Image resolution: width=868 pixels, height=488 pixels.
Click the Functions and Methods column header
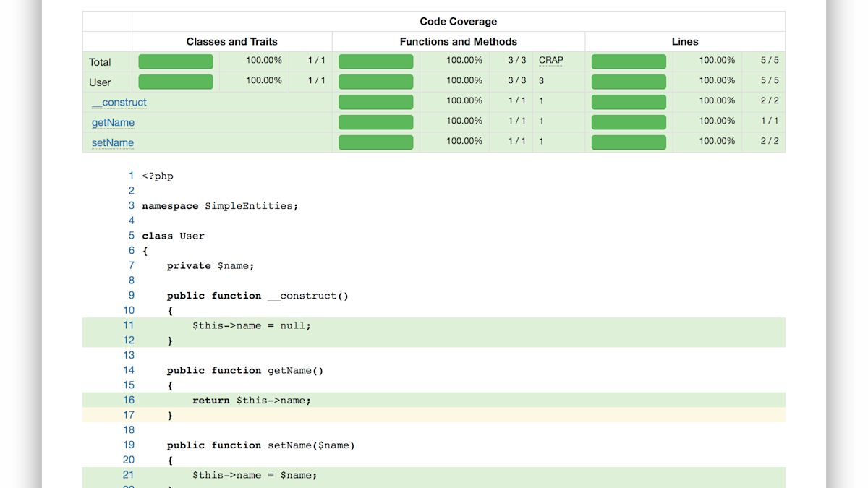459,41
